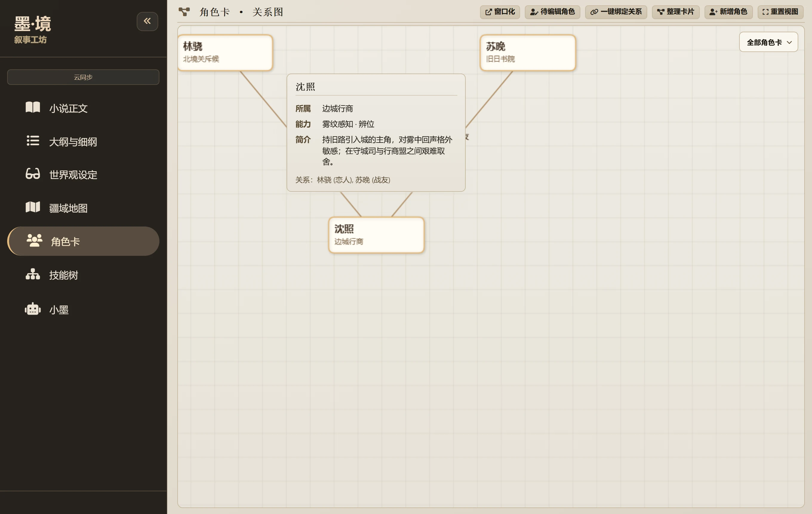Click the glasses icon for 世界观设定
812x514 pixels.
(x=33, y=174)
